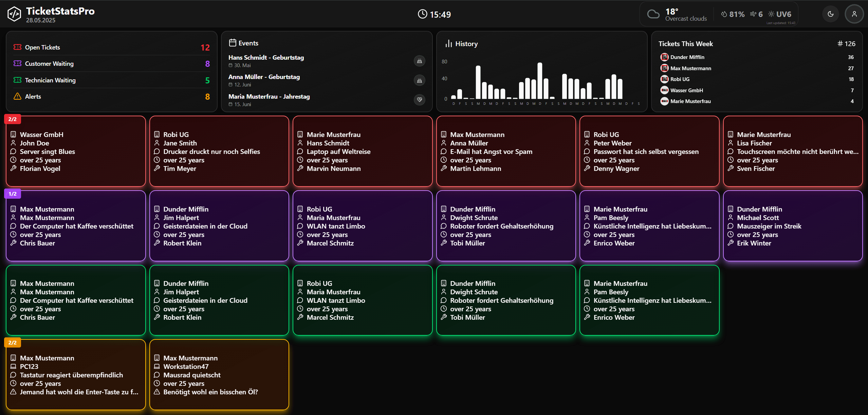
Task: Click the purple 1/2 page badge
Action: [x=13, y=194]
